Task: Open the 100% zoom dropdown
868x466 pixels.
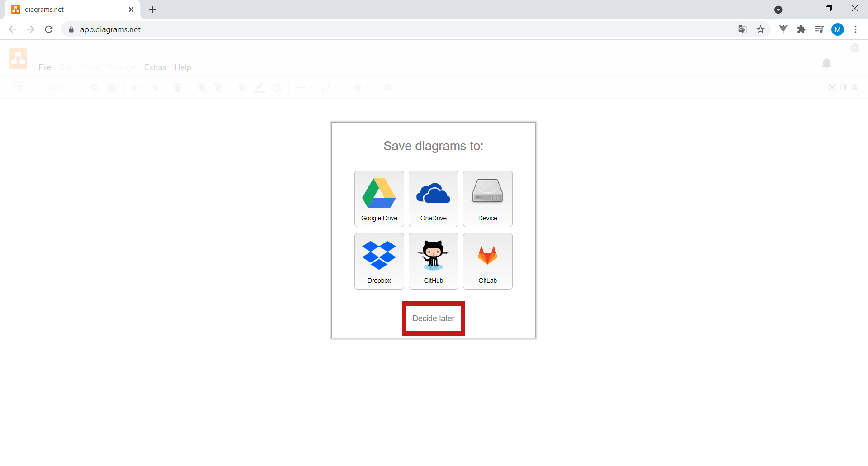Action: tap(60, 88)
